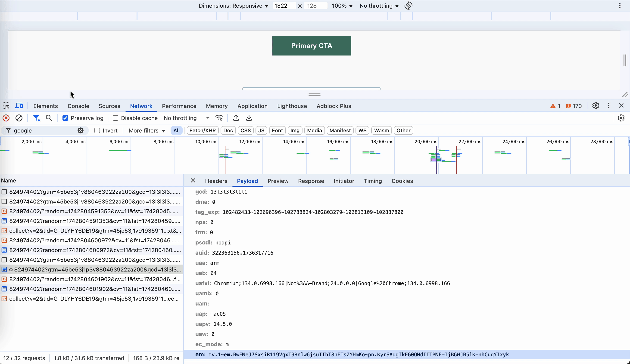Close the DevTools panel

tap(621, 106)
